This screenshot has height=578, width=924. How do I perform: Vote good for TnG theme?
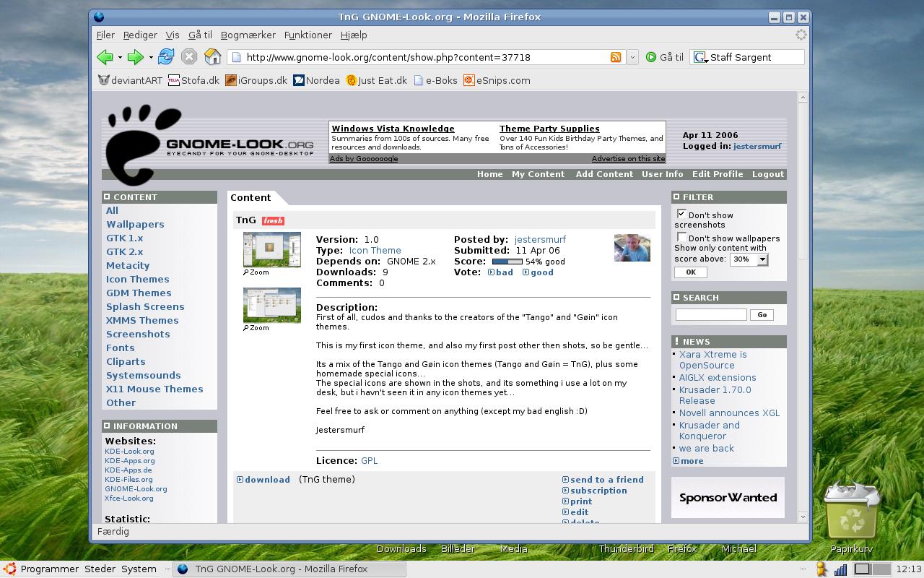538,272
